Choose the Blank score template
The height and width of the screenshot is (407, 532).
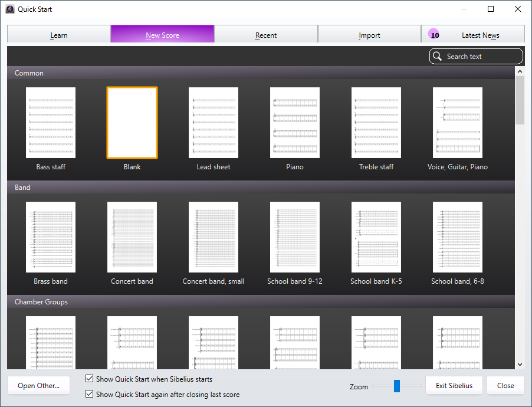pos(132,123)
